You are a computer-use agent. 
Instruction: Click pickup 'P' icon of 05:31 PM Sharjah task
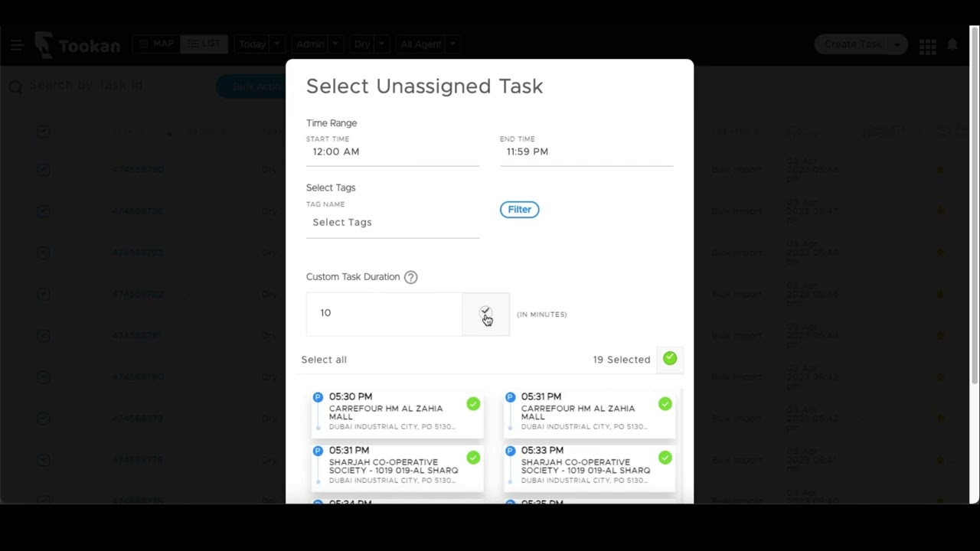tap(318, 451)
